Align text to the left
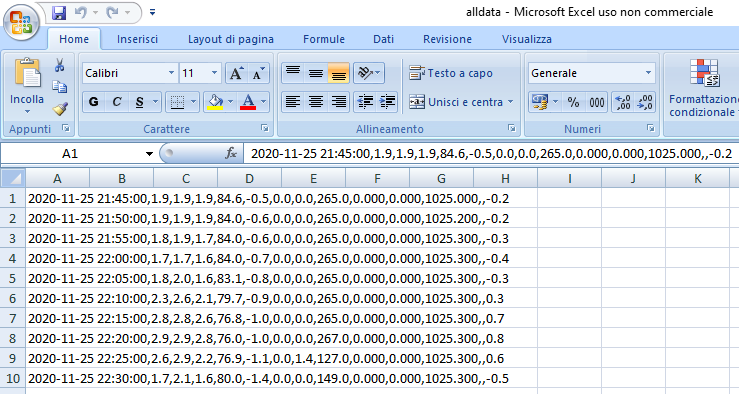 (x=293, y=102)
